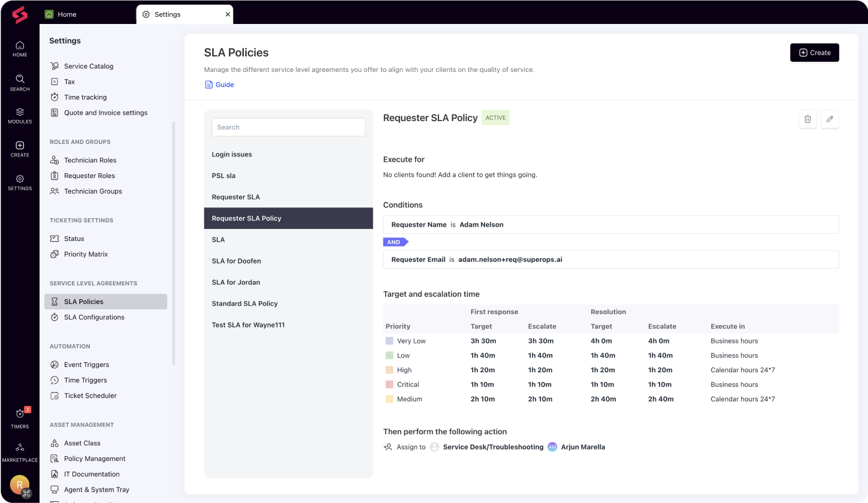Open the profile avatar at bottom left

pyautogui.click(x=19, y=484)
